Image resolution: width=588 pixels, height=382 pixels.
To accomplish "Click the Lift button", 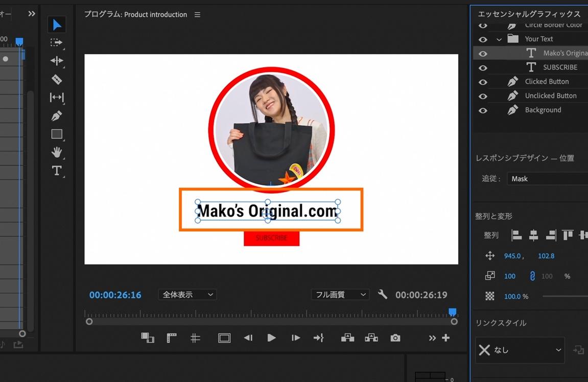I will coord(347,338).
